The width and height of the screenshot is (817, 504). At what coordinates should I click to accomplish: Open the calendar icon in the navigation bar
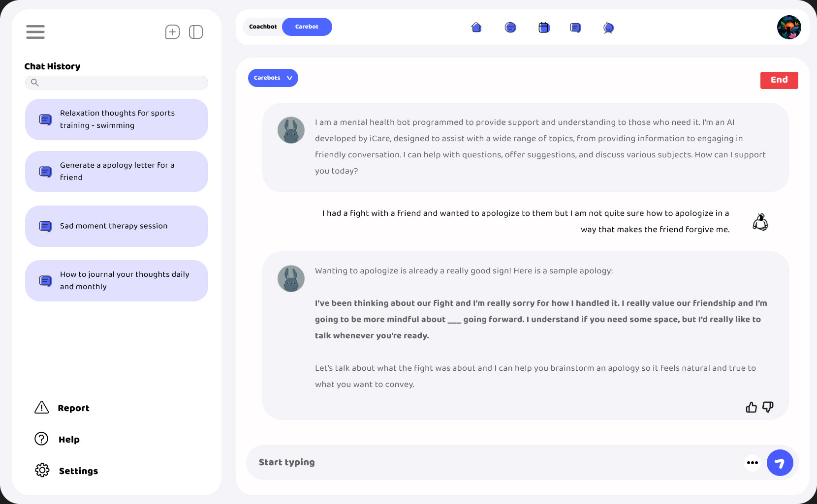tap(543, 28)
